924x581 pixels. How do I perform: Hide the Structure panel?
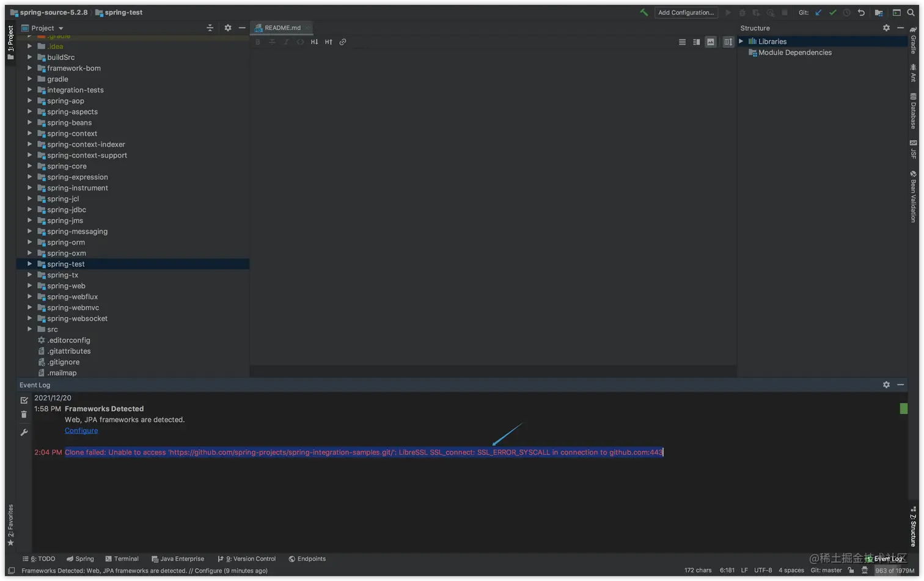click(x=900, y=28)
